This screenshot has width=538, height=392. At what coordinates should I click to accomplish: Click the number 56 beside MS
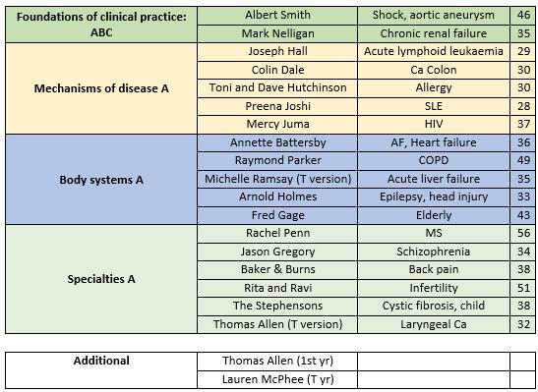(x=523, y=234)
